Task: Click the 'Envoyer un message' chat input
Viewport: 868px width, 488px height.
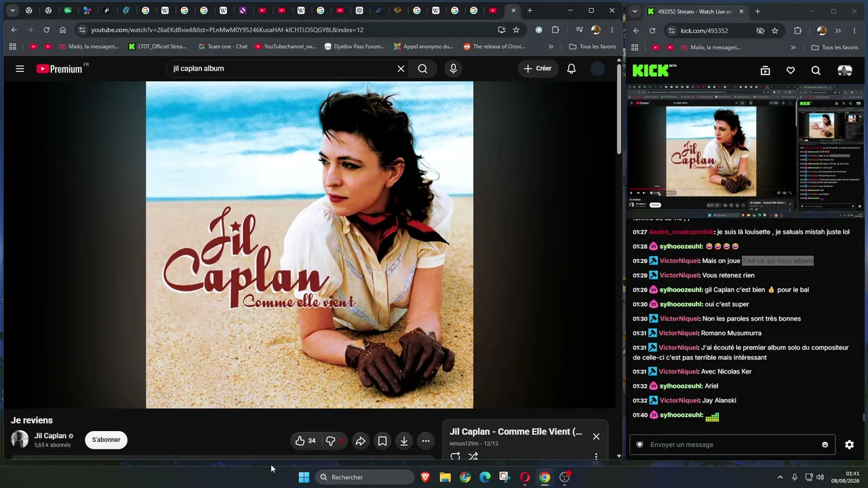Action: [x=731, y=445]
